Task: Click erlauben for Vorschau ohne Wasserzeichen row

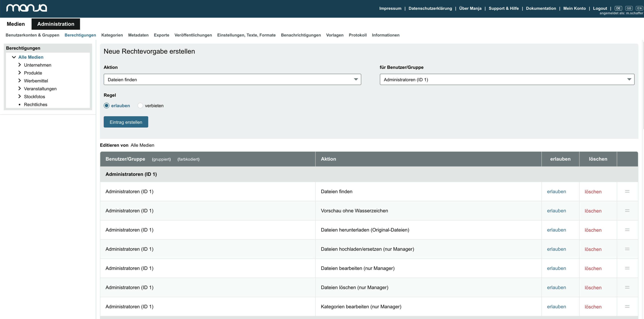Action: 556,211
